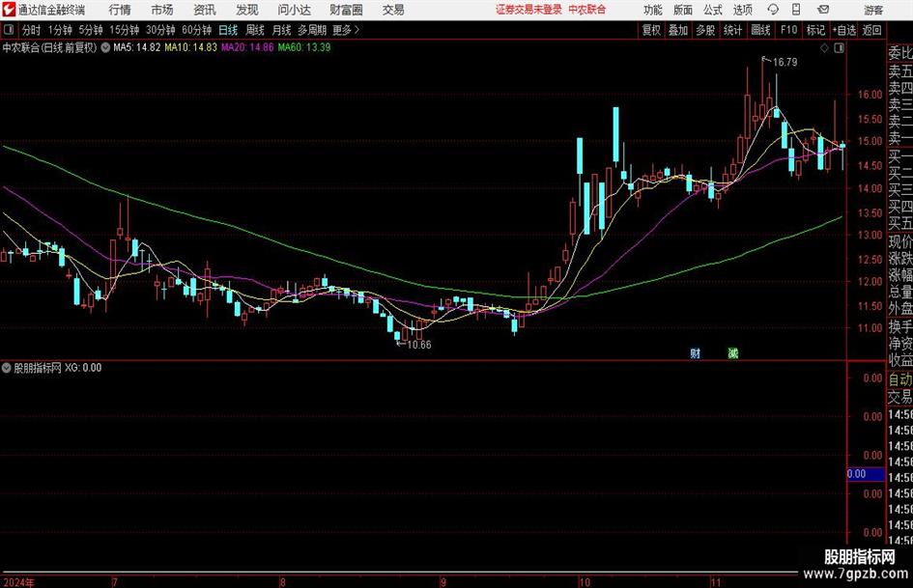913x588 pixels.
Task: Open the 财富圈 menu
Action: (346, 10)
